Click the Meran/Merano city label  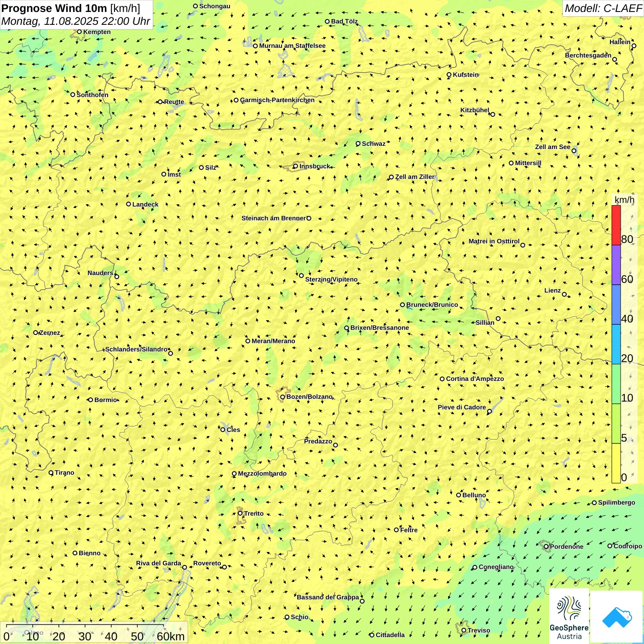273,341
